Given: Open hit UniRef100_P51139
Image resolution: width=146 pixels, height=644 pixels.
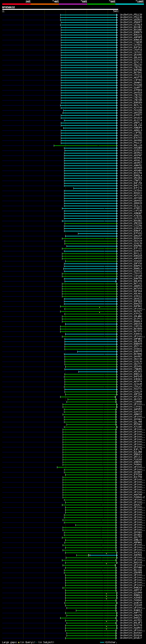Looking at the screenshot, I should point(131,15).
